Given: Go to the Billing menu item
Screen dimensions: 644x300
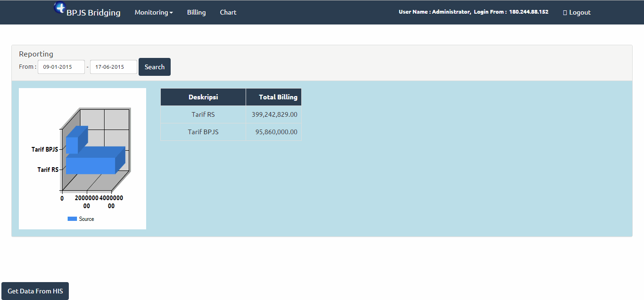Looking at the screenshot, I should [196, 12].
